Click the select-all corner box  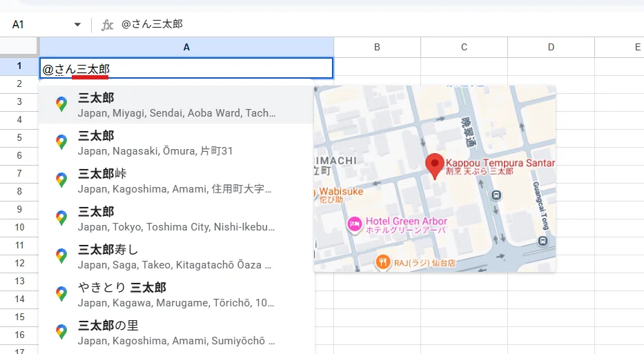pos(19,46)
